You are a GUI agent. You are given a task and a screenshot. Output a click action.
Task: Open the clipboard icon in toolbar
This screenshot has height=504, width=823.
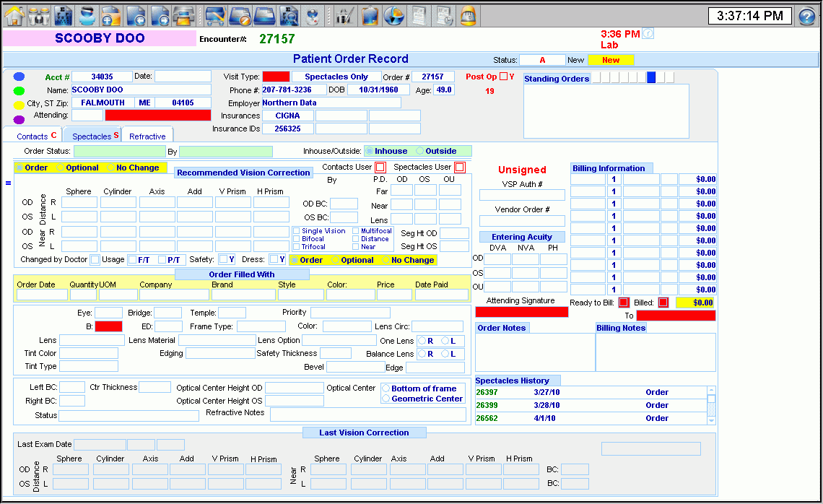(x=370, y=14)
